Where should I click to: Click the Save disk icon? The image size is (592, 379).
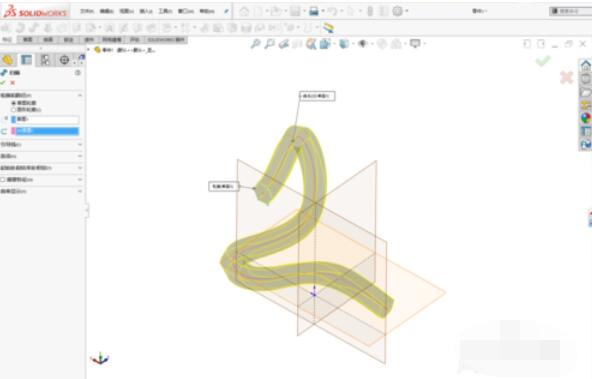point(295,11)
